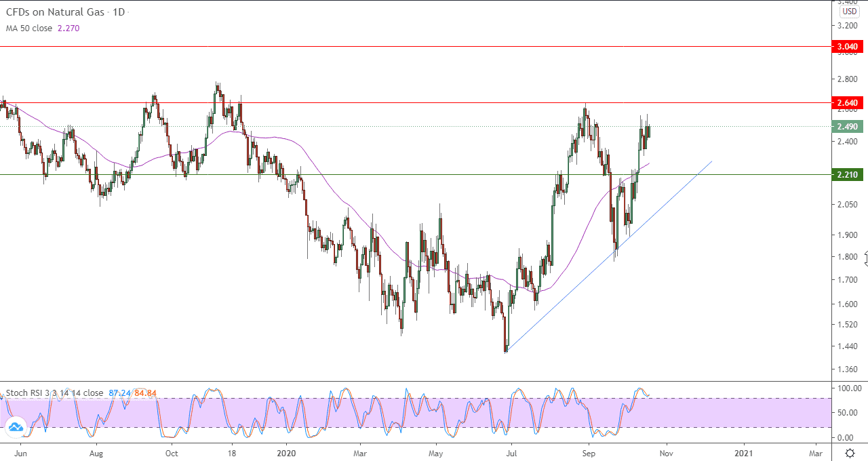This screenshot has height=461, width=868.
Task: Click the 2.050 price axis value
Action: (848, 205)
